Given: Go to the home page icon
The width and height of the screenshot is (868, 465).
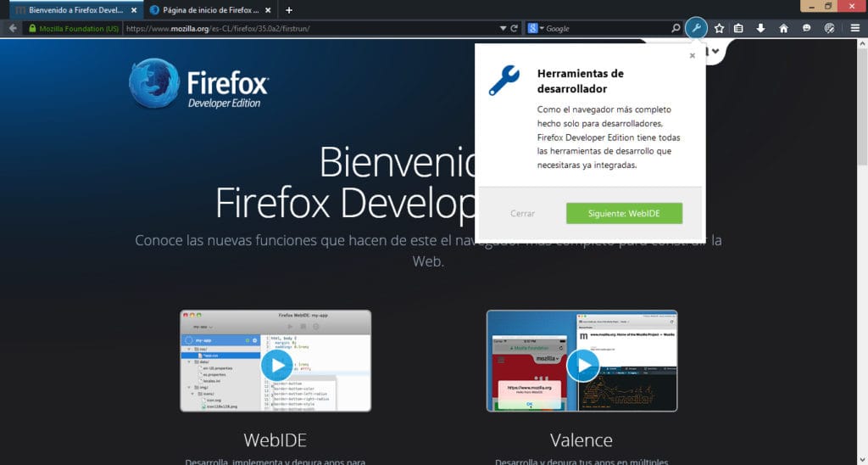Looking at the screenshot, I should pos(783,28).
